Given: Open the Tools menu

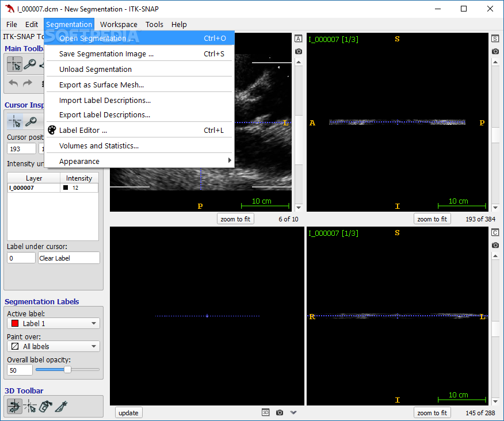Looking at the screenshot, I should pos(154,24).
